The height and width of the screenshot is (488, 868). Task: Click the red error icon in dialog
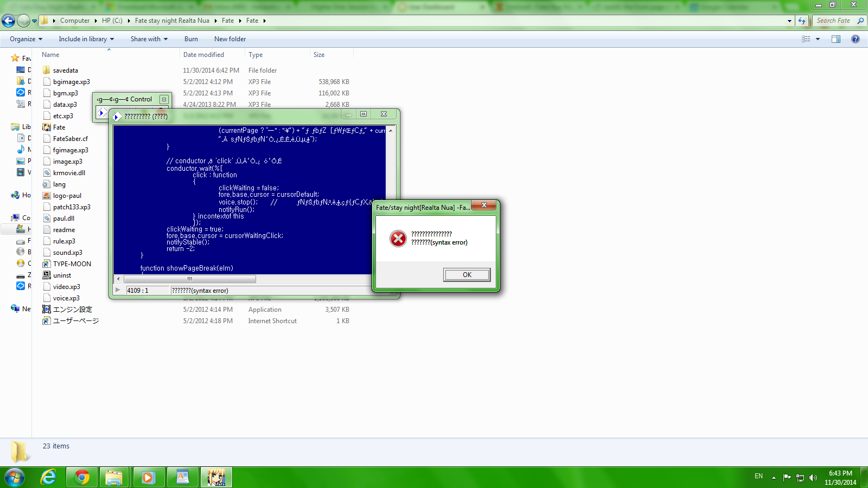coord(398,239)
